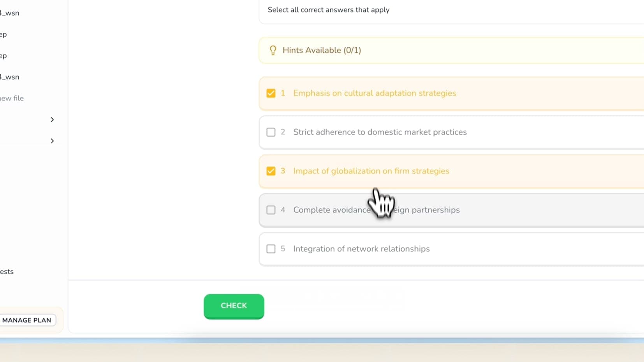Image resolution: width=644 pixels, height=362 pixels.
Task: Click the lightbulb hint icon
Action: (273, 50)
